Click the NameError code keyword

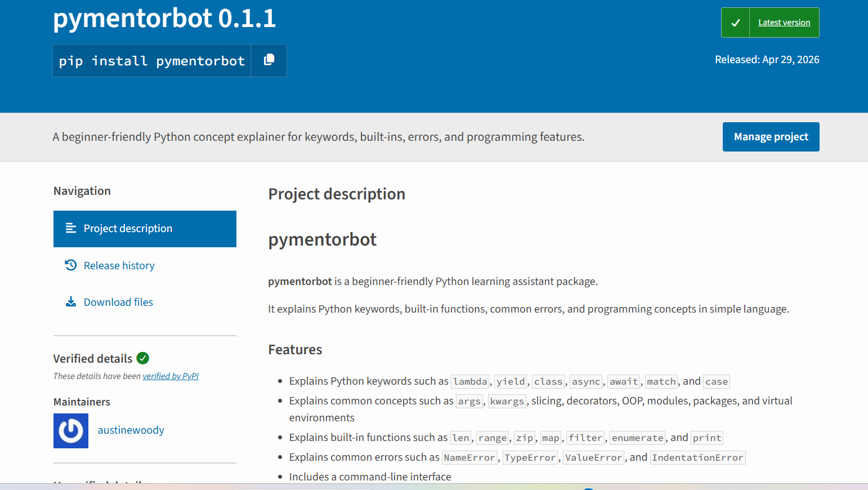coord(470,458)
